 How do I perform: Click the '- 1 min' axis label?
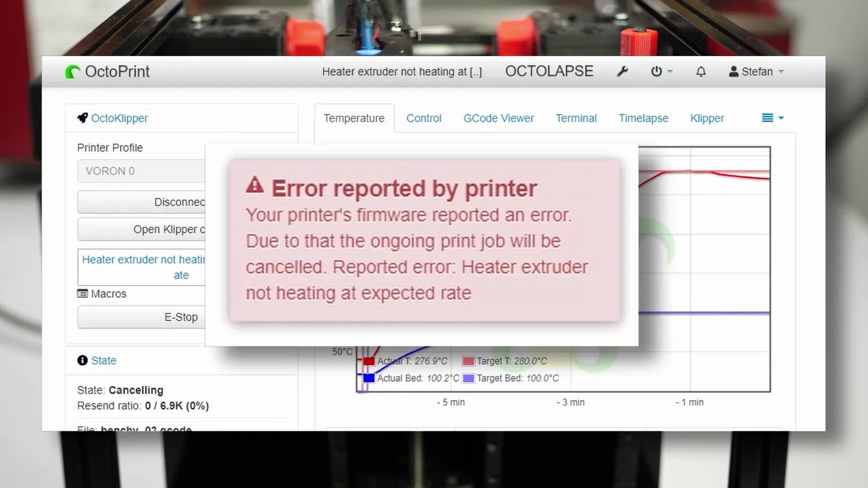pos(690,402)
